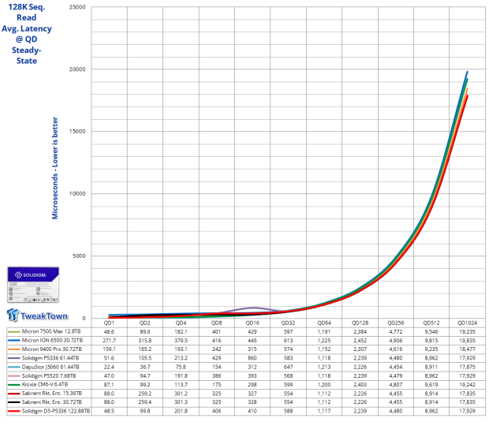Screen dimensions: 489x448
Task: Click the light green Micron 7500 Max color swatch
Action: tap(14, 331)
